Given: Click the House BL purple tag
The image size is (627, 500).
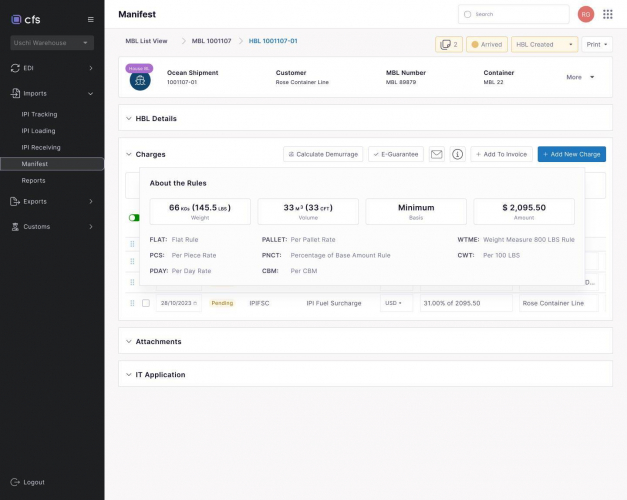Looking at the screenshot, I should click(139, 68).
